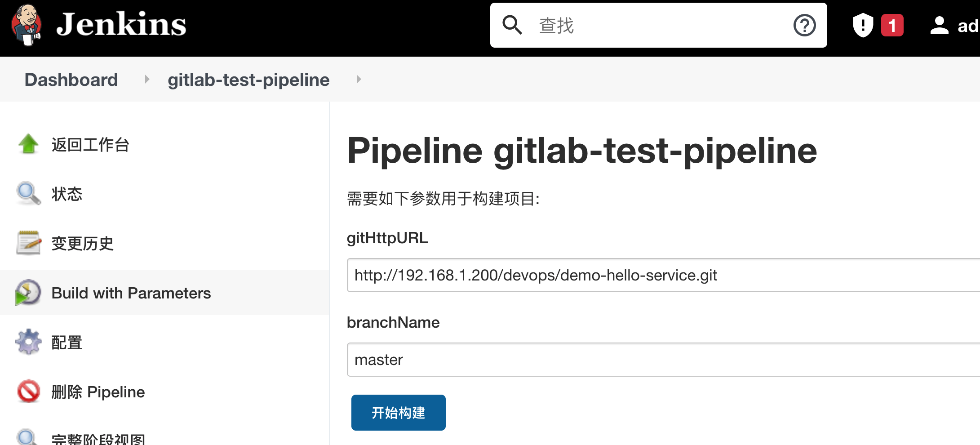Expand the chevron after Dashboard breadcrumb
This screenshot has height=445, width=980.
[x=147, y=80]
